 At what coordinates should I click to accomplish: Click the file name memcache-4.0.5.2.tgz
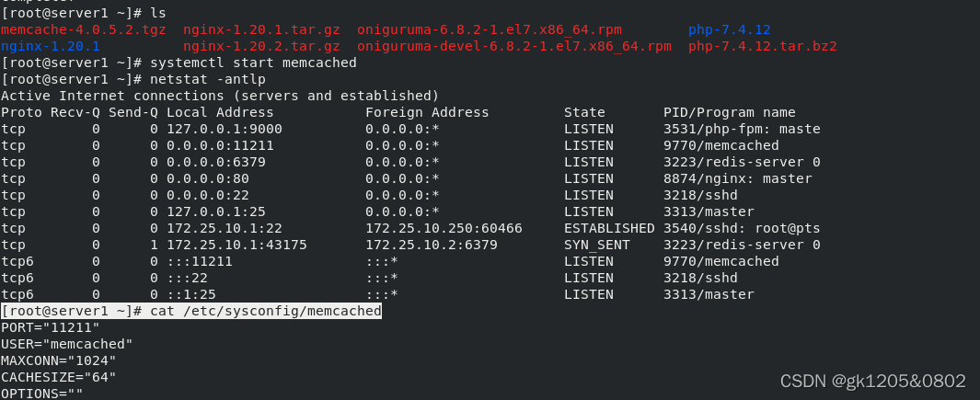[x=83, y=29]
